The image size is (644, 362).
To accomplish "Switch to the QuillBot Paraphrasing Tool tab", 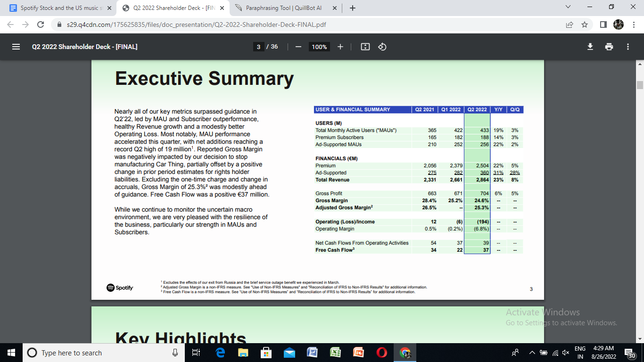I will (283, 8).
